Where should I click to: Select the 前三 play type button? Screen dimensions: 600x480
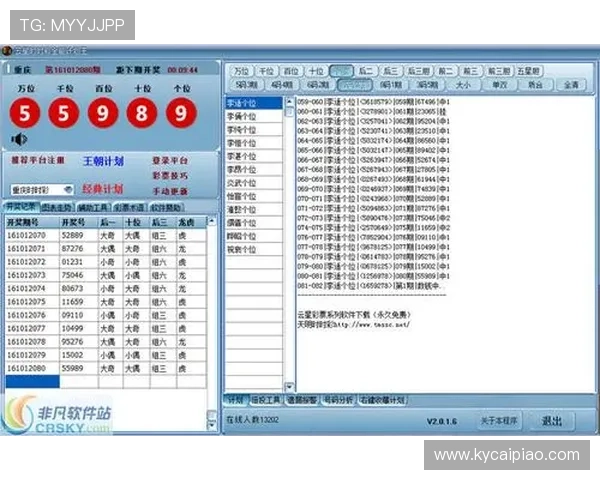(470, 71)
